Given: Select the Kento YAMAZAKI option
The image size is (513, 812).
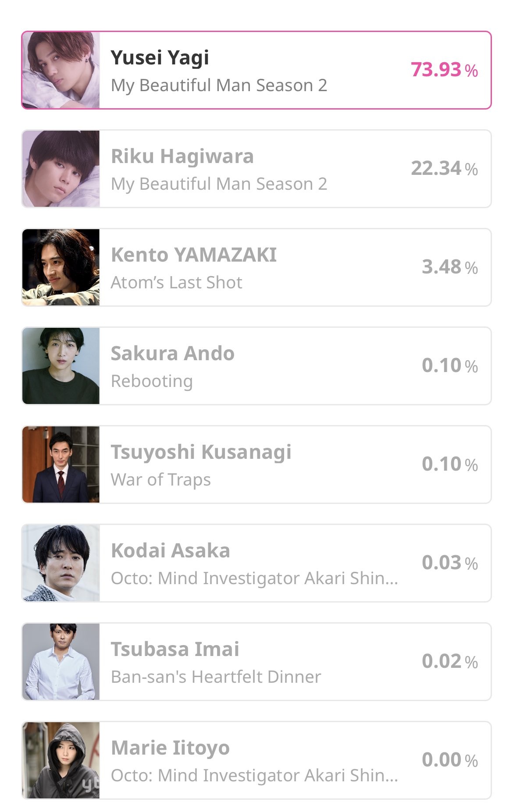Looking at the screenshot, I should coord(256,267).
